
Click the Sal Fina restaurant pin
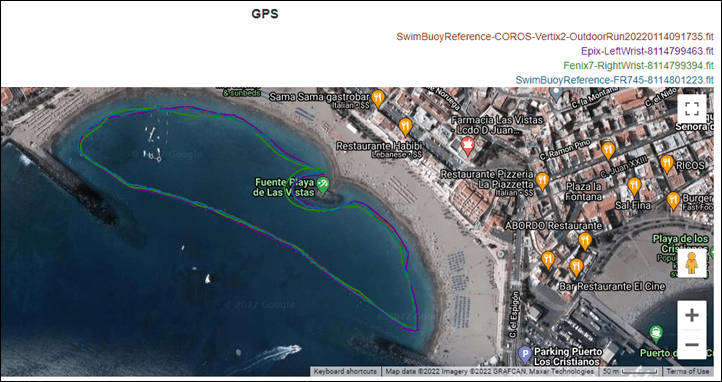pyautogui.click(x=635, y=186)
